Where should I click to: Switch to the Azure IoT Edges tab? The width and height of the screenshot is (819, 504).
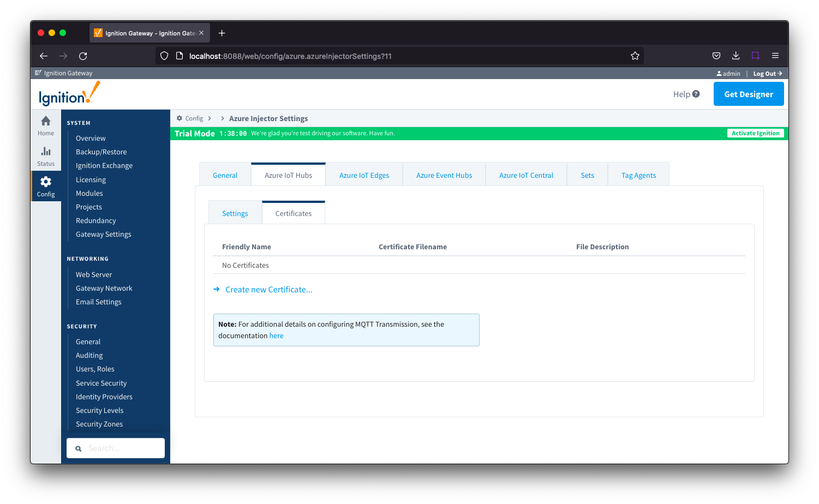pyautogui.click(x=364, y=175)
